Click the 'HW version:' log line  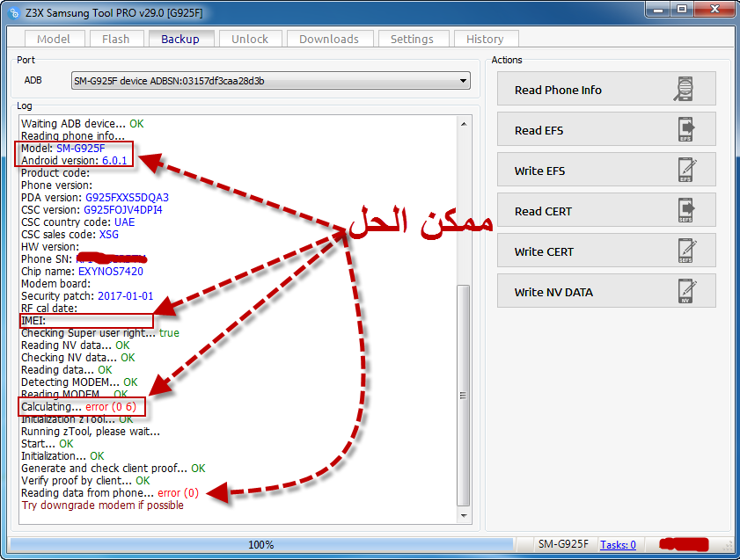click(50, 246)
